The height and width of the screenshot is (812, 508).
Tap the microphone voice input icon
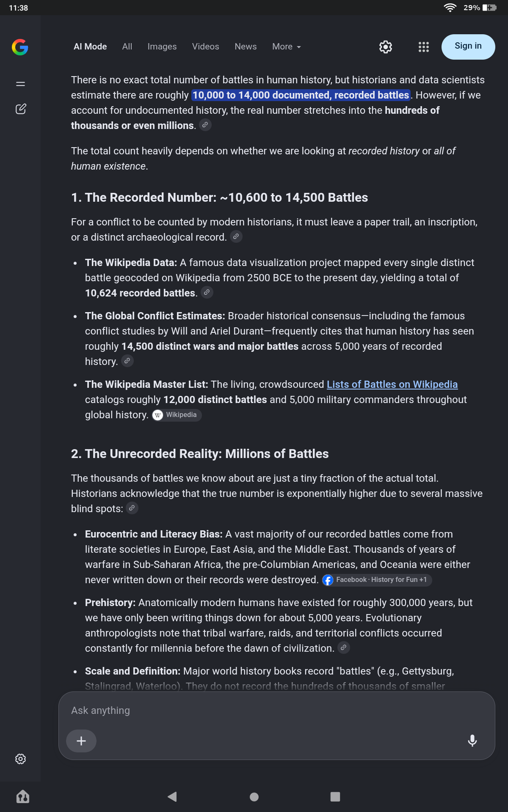(472, 741)
